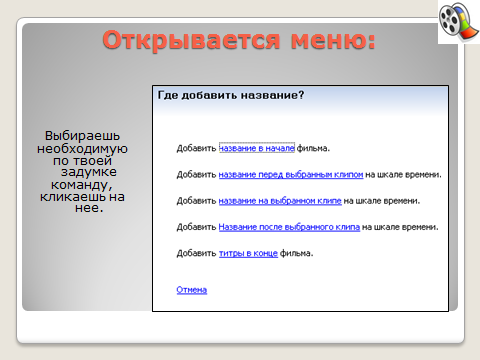Click the 'Отмена' cancel link

click(x=192, y=290)
